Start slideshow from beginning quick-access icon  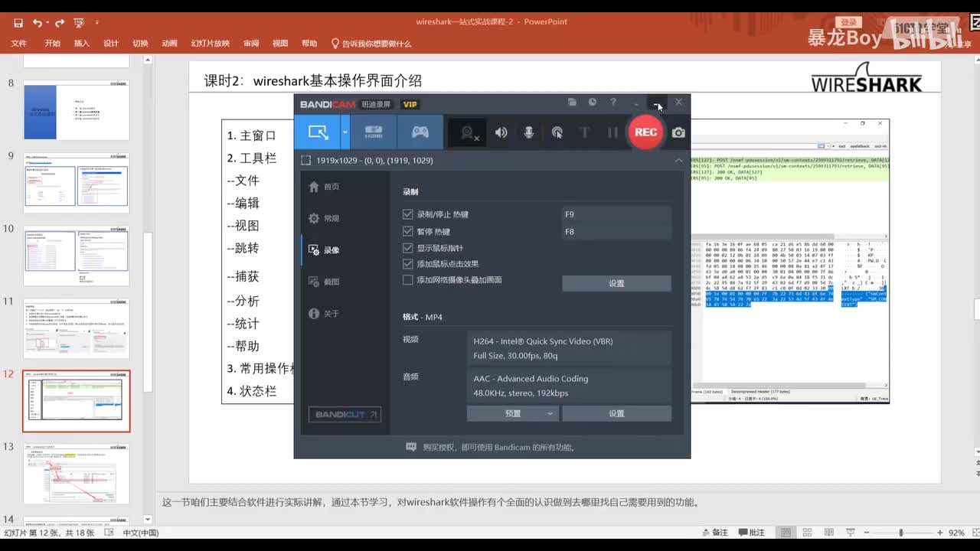click(x=78, y=23)
